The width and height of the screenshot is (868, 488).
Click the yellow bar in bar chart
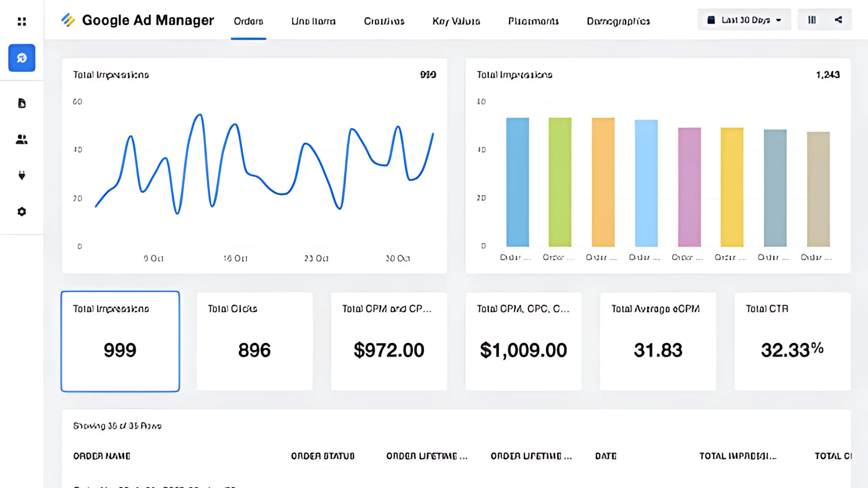(x=732, y=187)
